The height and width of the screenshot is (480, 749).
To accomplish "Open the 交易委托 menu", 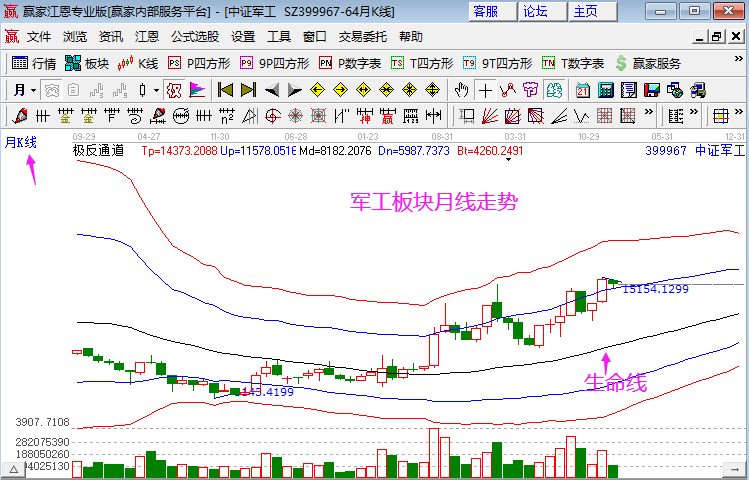I will click(363, 37).
